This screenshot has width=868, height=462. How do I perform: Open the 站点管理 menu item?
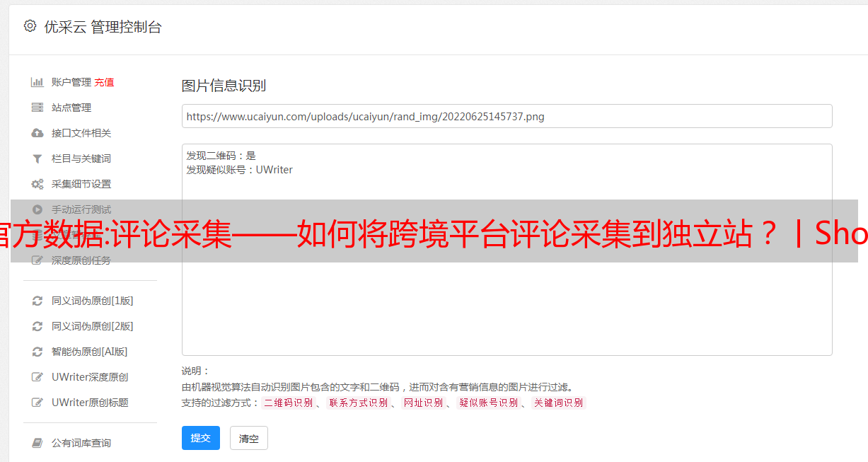click(71, 108)
